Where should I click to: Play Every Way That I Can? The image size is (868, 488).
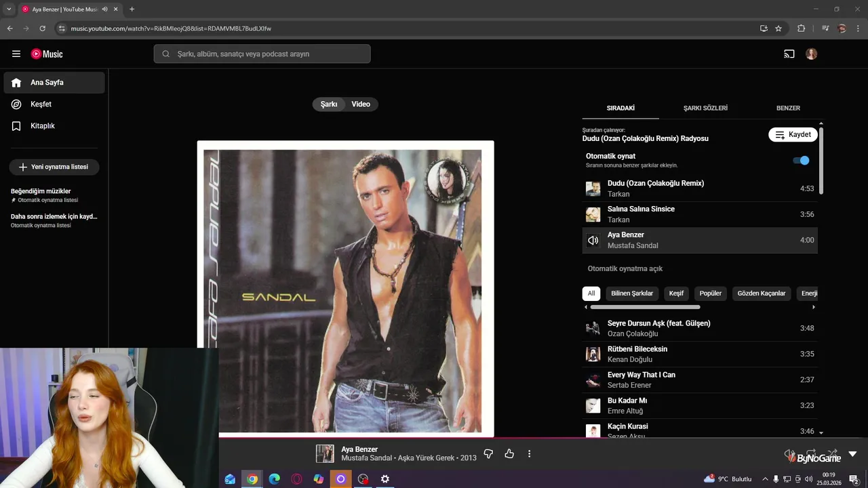tap(700, 380)
